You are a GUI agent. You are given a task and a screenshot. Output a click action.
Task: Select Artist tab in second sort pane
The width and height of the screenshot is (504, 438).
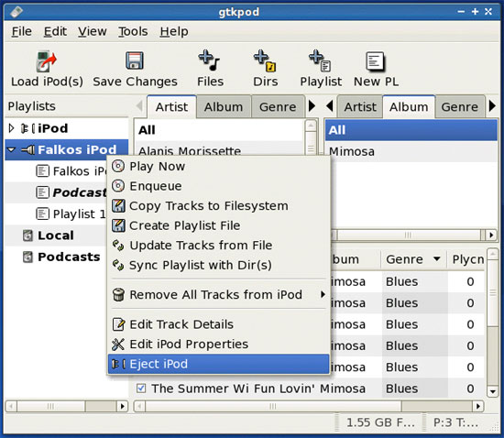pyautogui.click(x=360, y=106)
